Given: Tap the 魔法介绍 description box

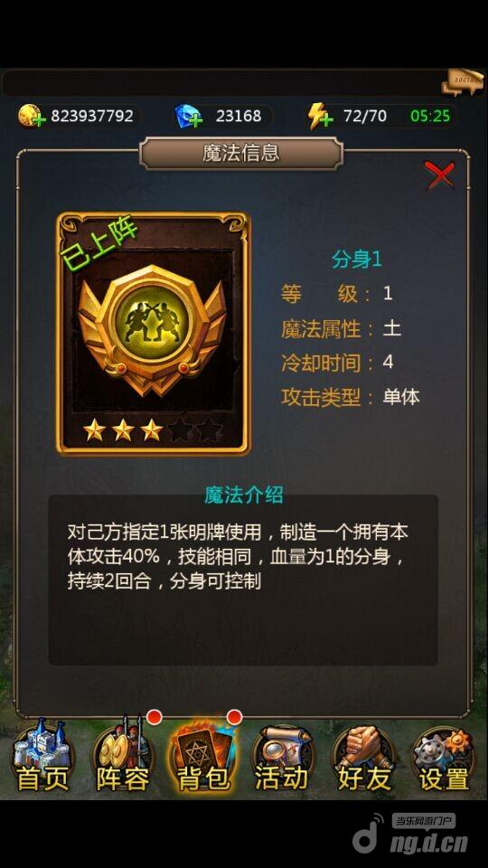Looking at the screenshot, I should [243, 579].
